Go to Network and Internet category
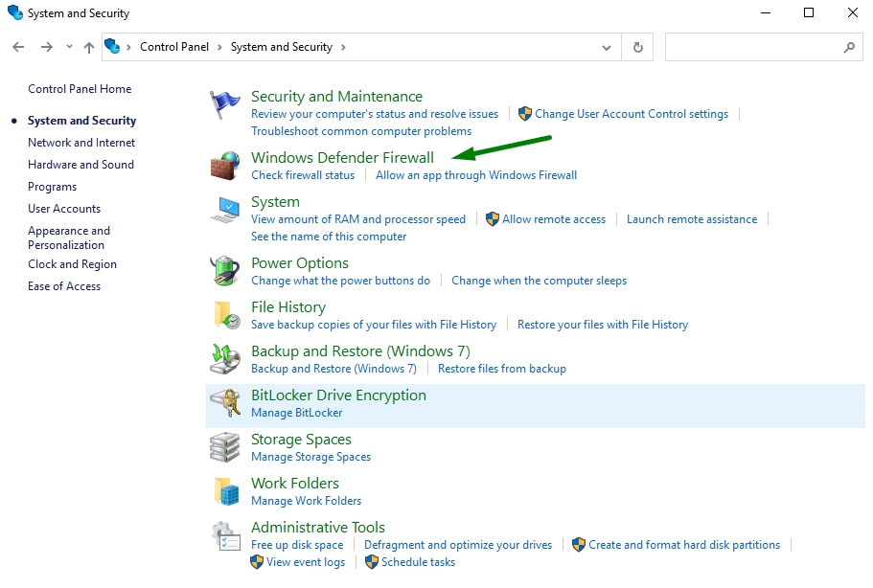This screenshot has height=588, width=873. (x=81, y=143)
